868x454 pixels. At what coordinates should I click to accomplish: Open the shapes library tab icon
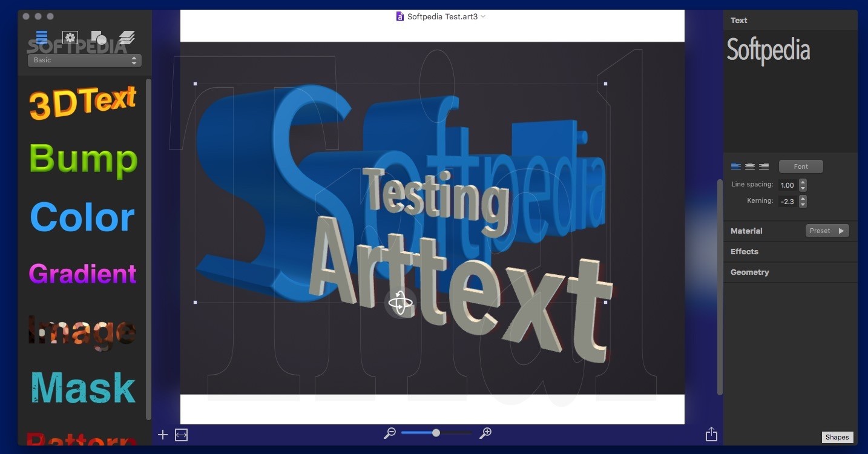(x=99, y=38)
